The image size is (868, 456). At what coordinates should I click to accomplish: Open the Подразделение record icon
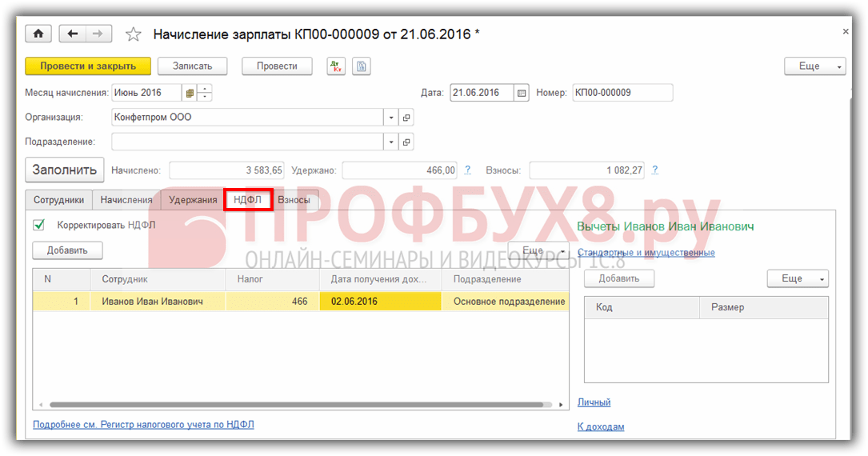(x=406, y=142)
